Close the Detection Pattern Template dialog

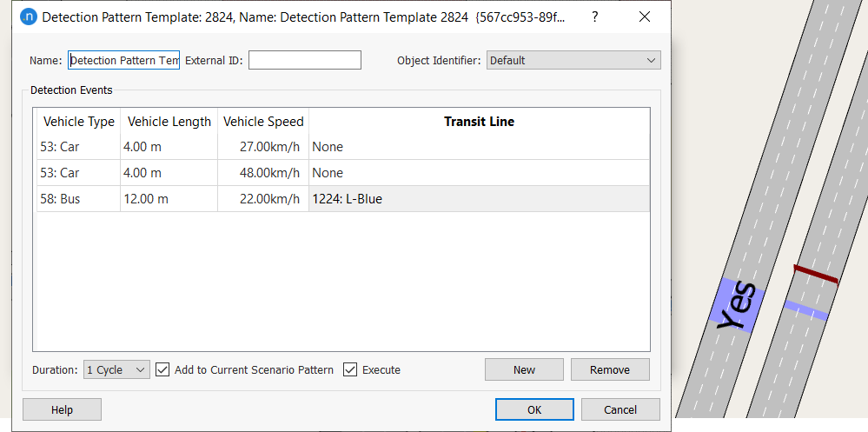tap(644, 17)
